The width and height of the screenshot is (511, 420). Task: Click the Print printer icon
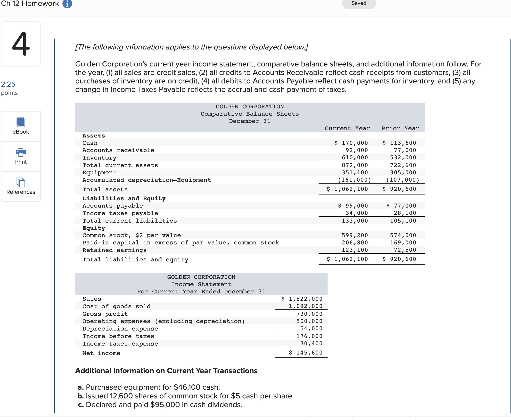pos(21,152)
